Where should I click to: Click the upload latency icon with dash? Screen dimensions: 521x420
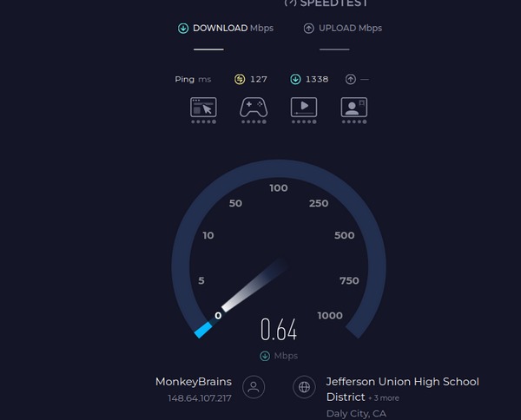pos(351,79)
